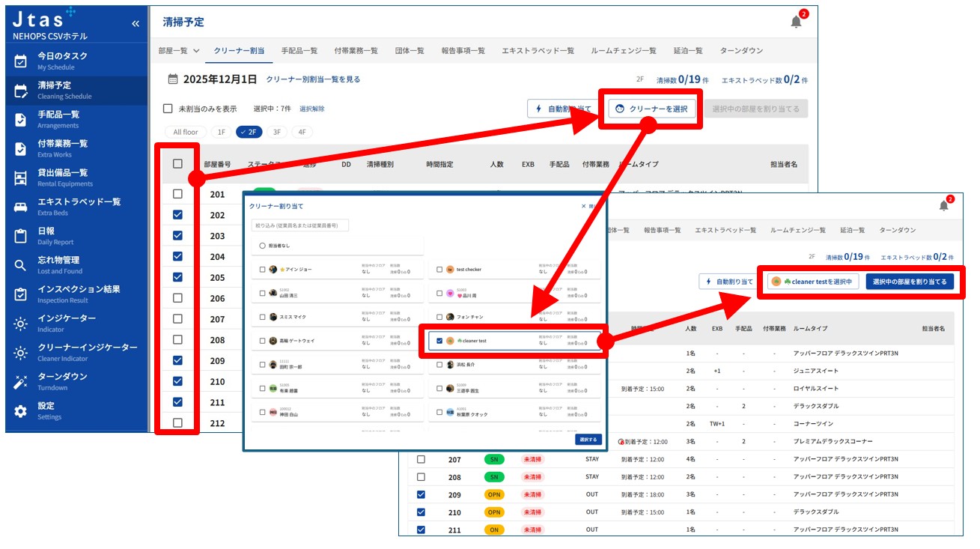The image size is (980, 549).
Task: Click the 手配品一覧 sidebar icon
Action: pyautogui.click(x=21, y=120)
